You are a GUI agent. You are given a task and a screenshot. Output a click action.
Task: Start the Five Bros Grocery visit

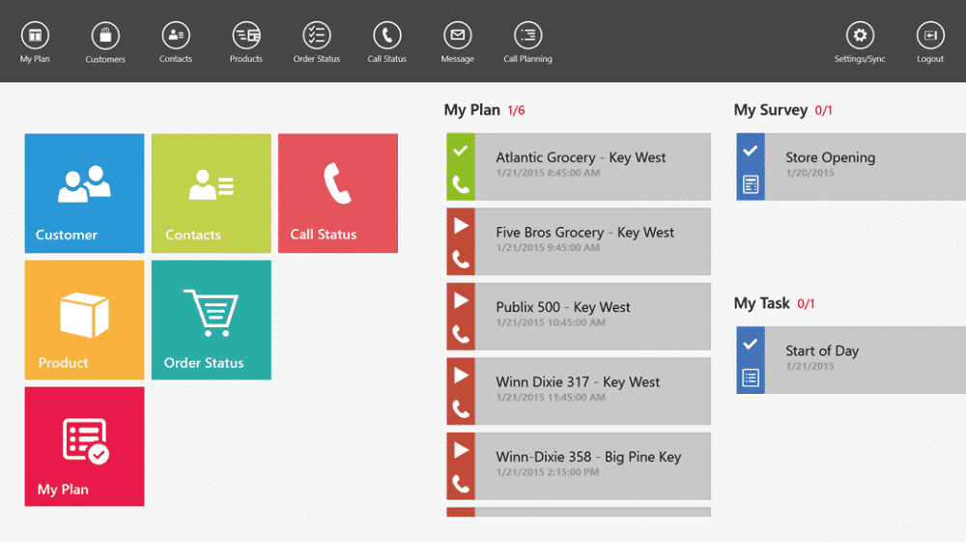pyautogui.click(x=459, y=224)
